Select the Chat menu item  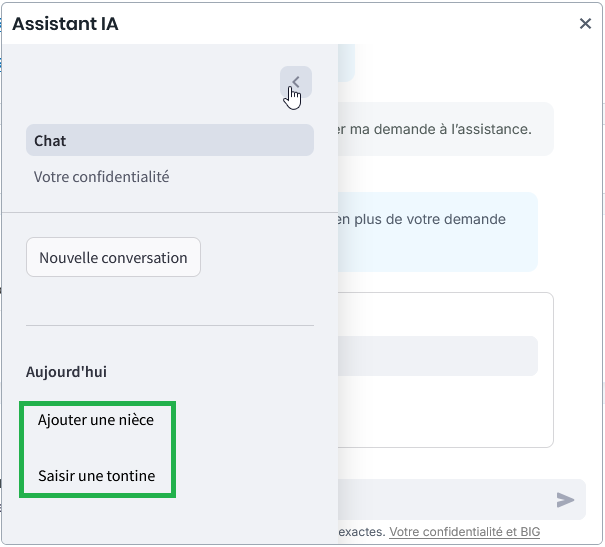pyautogui.click(x=170, y=141)
